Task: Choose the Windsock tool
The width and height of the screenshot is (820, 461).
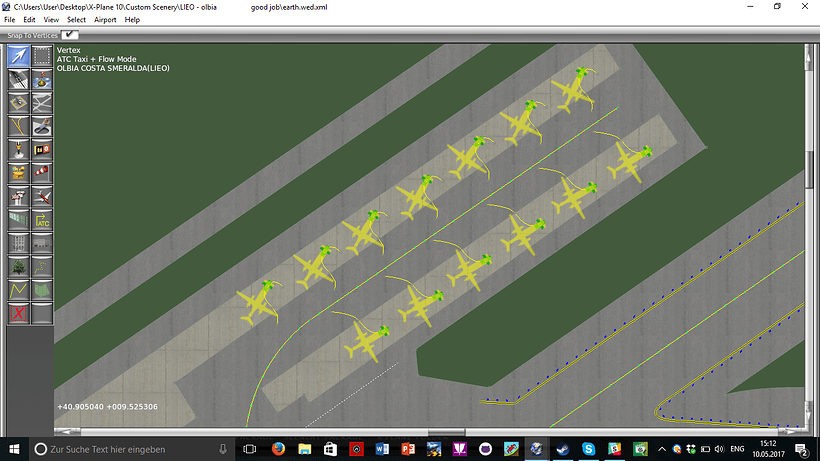Action: click(42, 174)
